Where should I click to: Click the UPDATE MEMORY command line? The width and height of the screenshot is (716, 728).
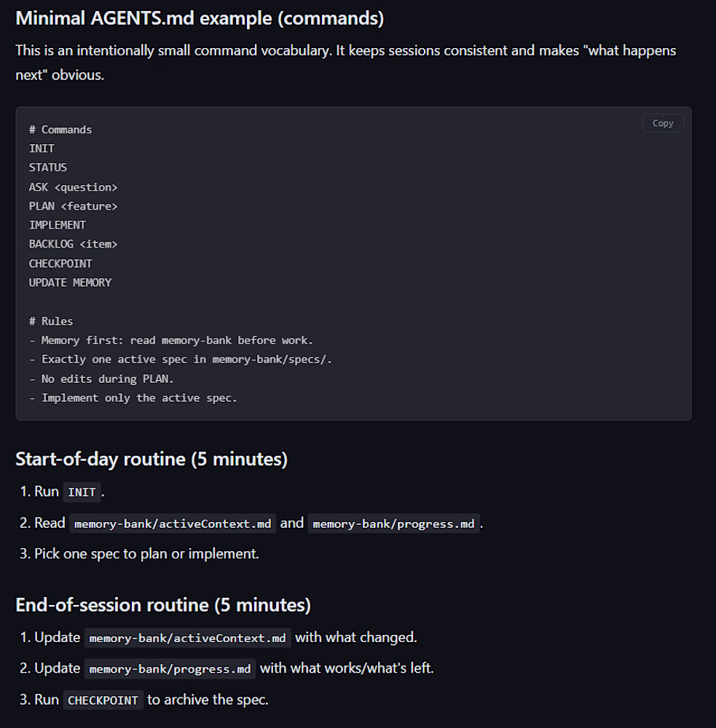click(70, 282)
